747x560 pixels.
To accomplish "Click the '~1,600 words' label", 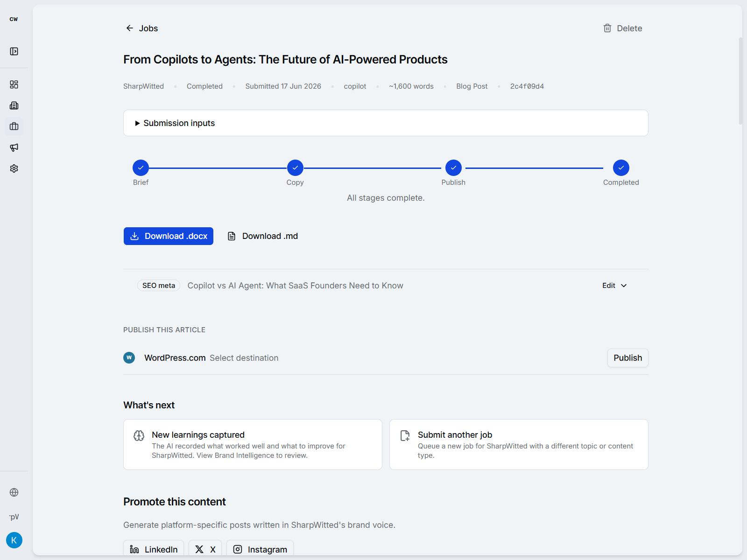I will (411, 86).
